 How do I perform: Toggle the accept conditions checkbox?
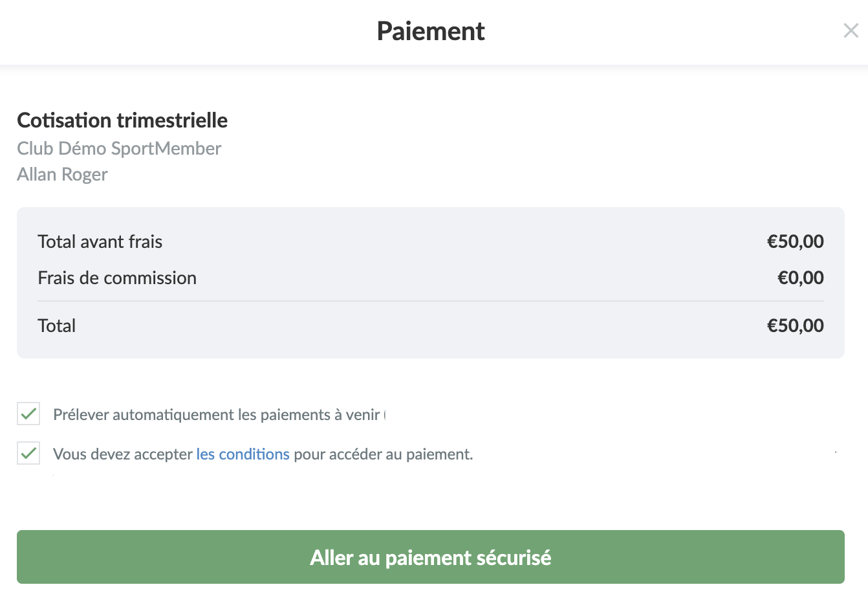28,454
